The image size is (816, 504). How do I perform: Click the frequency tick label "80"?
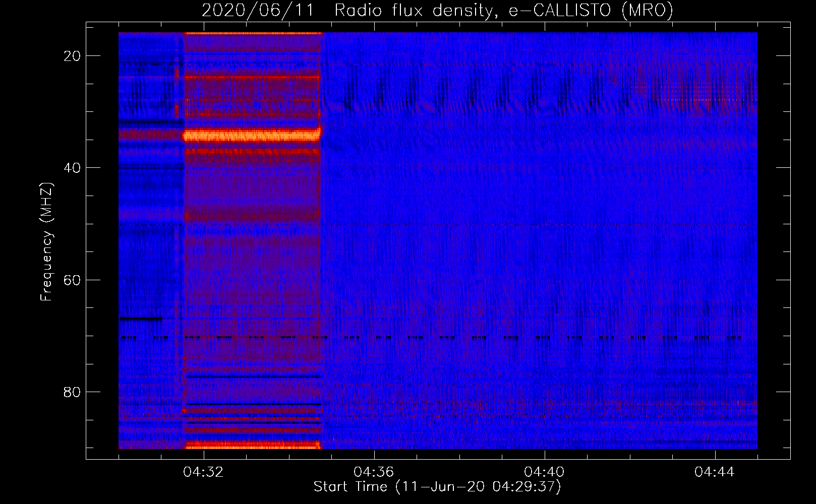tap(72, 392)
